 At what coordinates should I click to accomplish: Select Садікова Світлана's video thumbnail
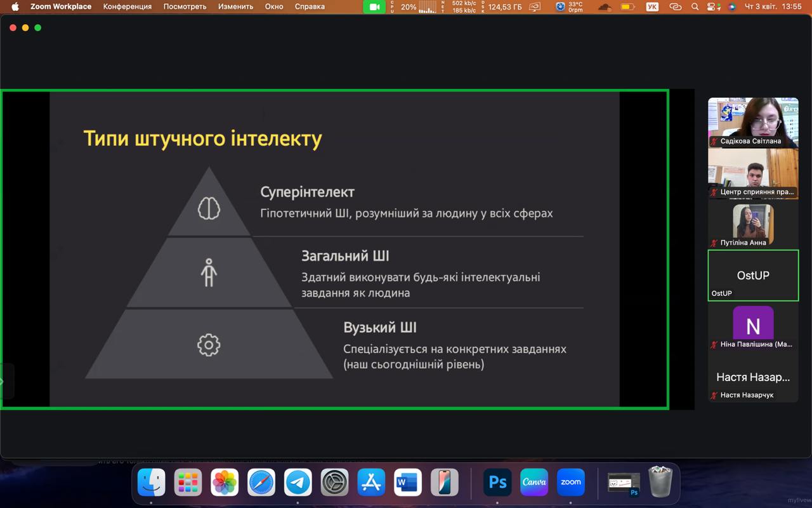click(753, 123)
